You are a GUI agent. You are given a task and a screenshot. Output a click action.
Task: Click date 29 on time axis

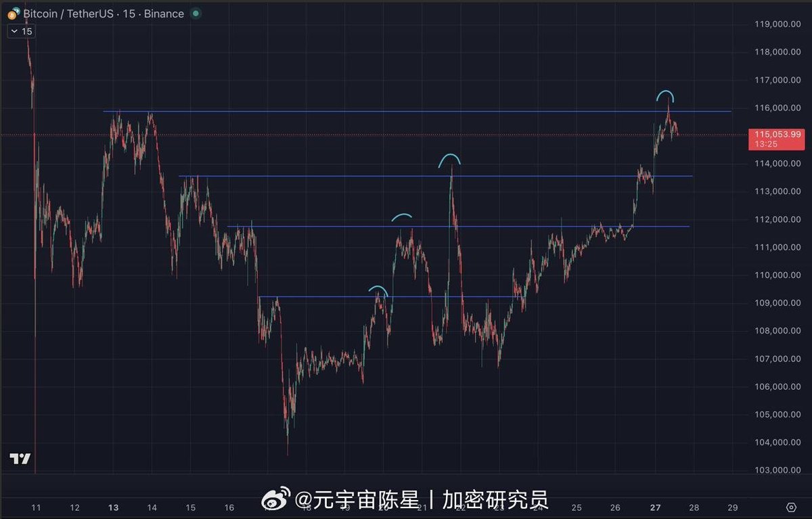coord(731,507)
